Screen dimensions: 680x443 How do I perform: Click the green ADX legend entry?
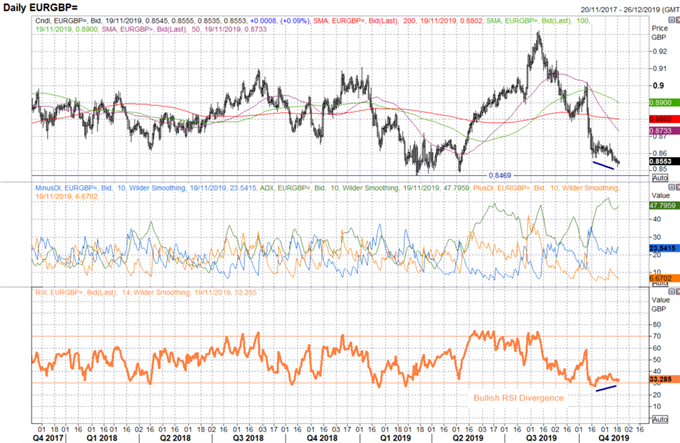pos(366,188)
